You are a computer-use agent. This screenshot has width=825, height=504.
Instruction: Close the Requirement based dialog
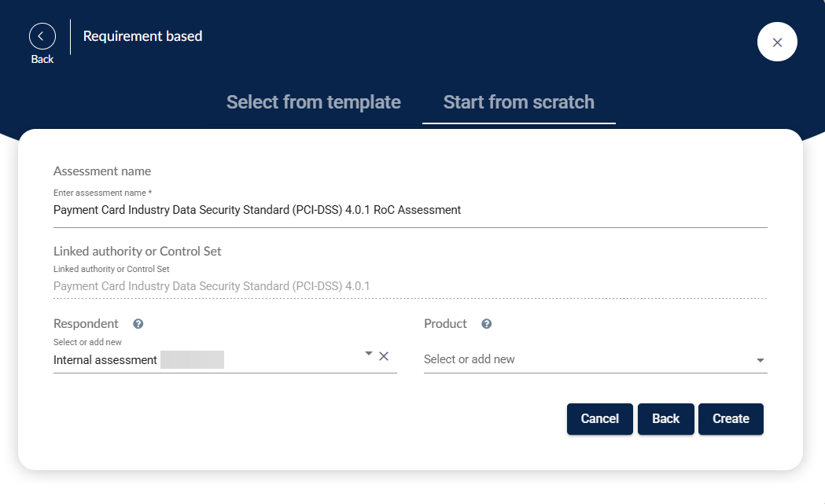point(777,42)
